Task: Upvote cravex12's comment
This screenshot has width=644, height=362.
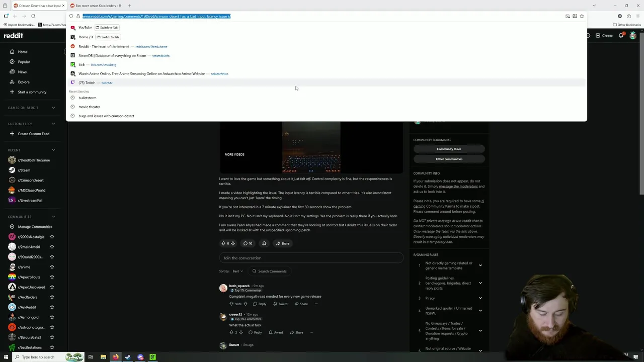Action: [x=231, y=332]
